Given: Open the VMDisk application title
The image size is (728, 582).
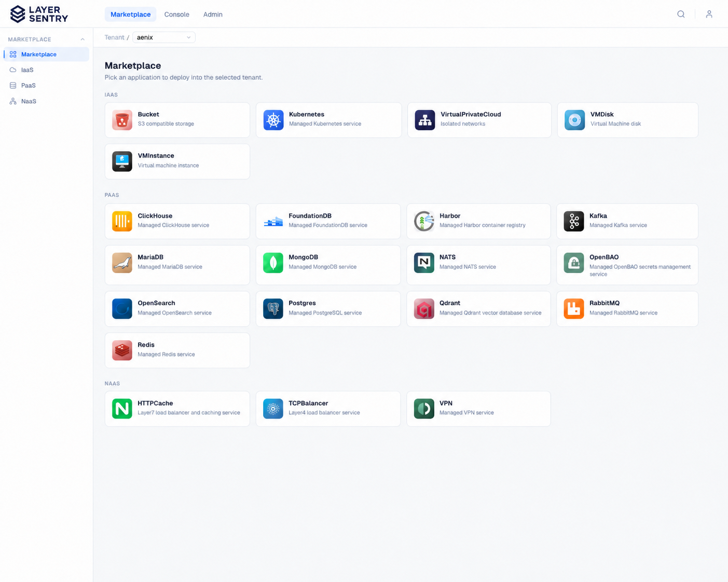Looking at the screenshot, I should coord(602,114).
